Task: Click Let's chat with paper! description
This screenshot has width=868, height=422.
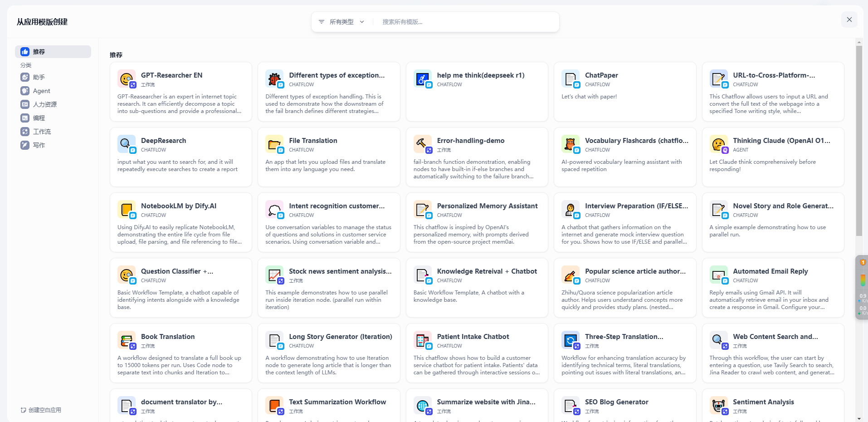Action: pos(589,97)
